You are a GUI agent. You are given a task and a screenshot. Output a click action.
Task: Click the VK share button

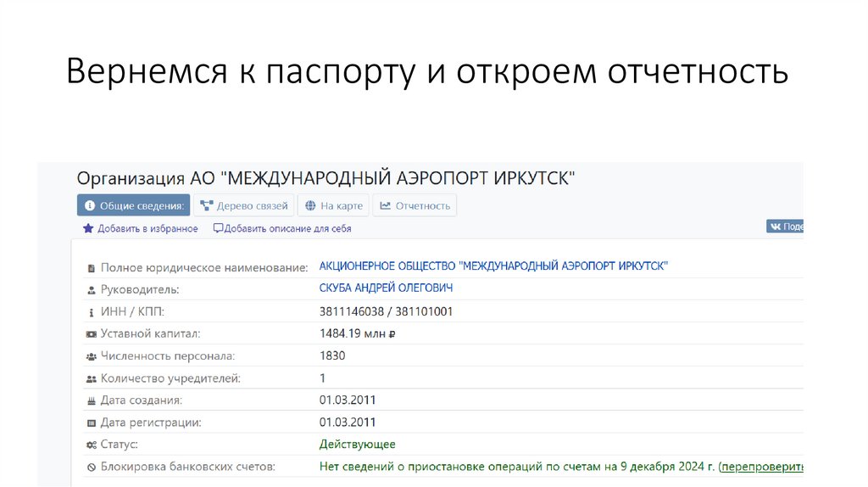[785, 226]
